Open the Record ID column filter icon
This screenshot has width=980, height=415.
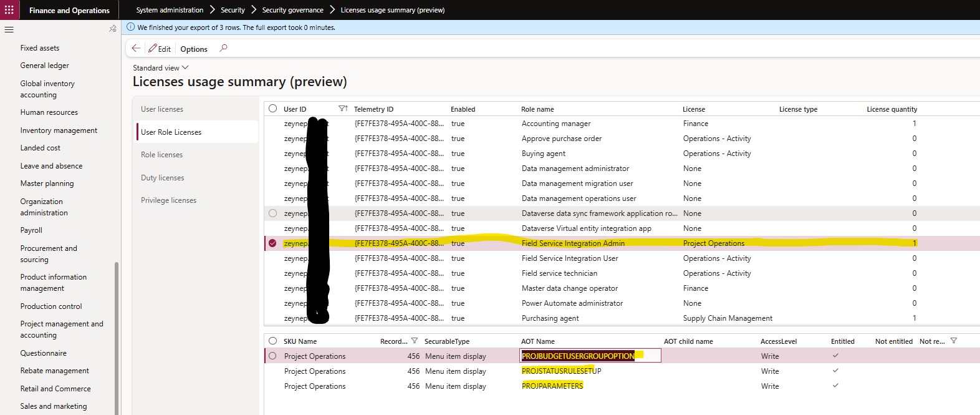pos(415,341)
